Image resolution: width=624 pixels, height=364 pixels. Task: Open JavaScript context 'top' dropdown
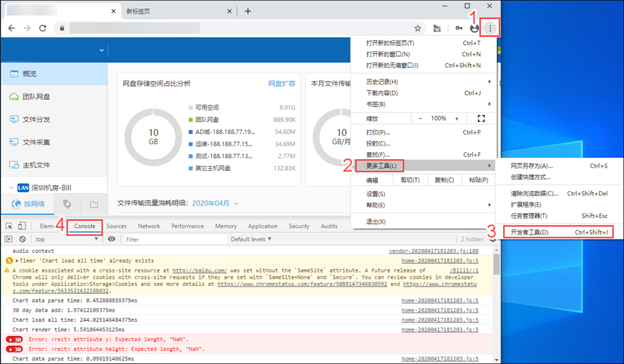66,239
